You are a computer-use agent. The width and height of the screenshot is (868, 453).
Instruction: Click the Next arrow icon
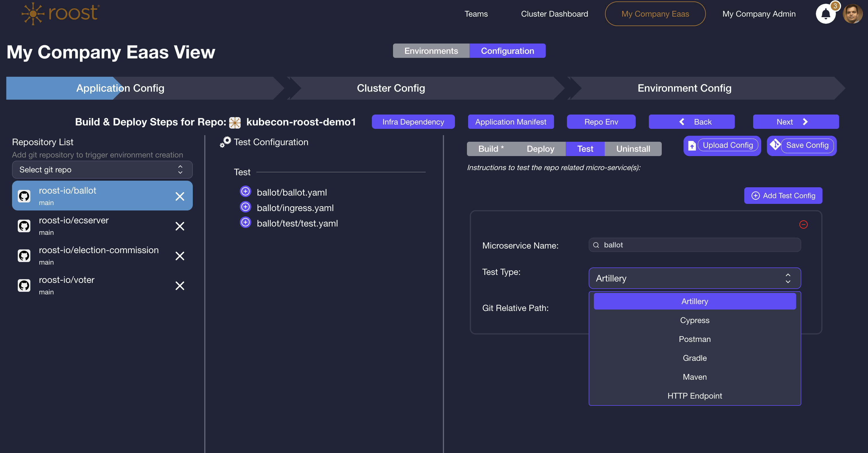pos(805,122)
